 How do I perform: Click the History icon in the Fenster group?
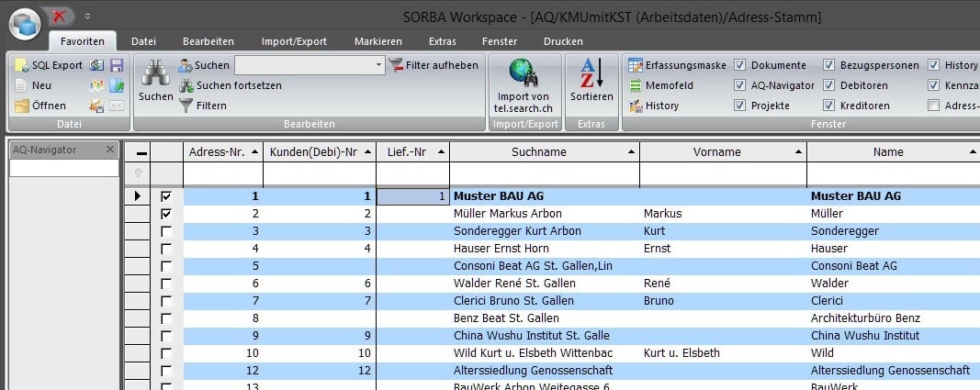636,106
